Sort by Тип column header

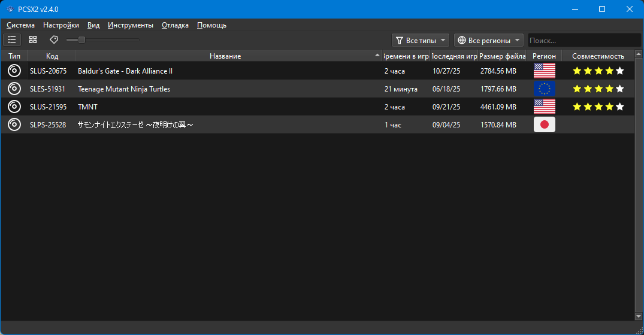click(14, 56)
